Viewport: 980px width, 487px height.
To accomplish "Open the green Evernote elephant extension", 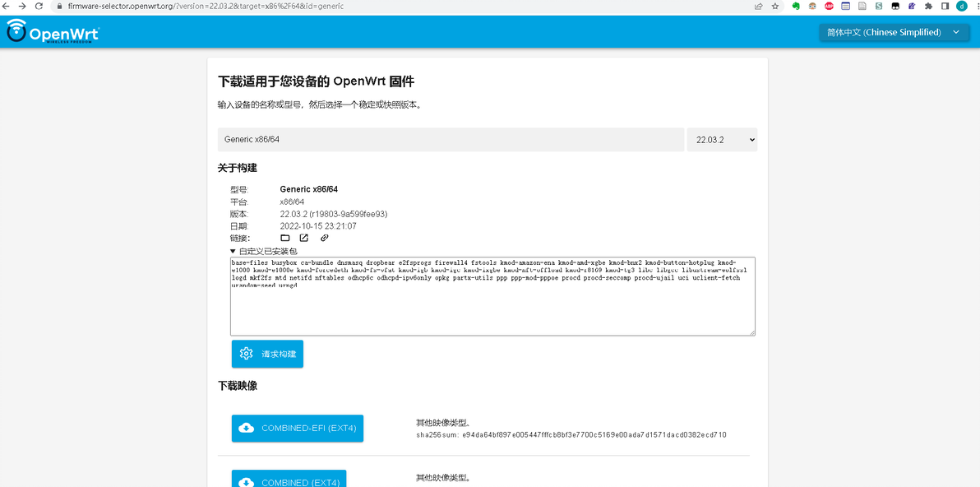I will pos(796,7).
